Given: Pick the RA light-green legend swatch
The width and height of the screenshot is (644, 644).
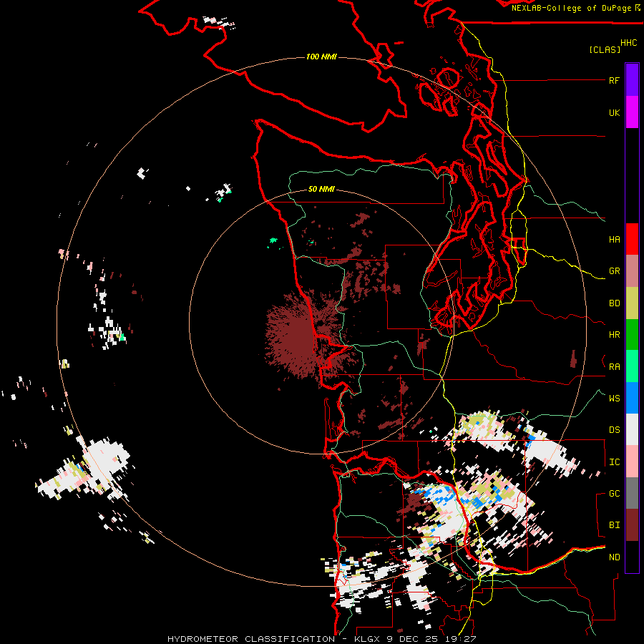Looking at the screenshot, I should tap(632, 366).
